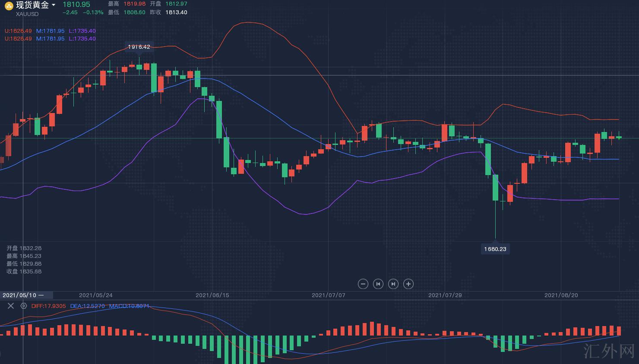Click the 2021/06/15 date on time axis
Viewport: 639px width, 364px height.
pos(212,295)
